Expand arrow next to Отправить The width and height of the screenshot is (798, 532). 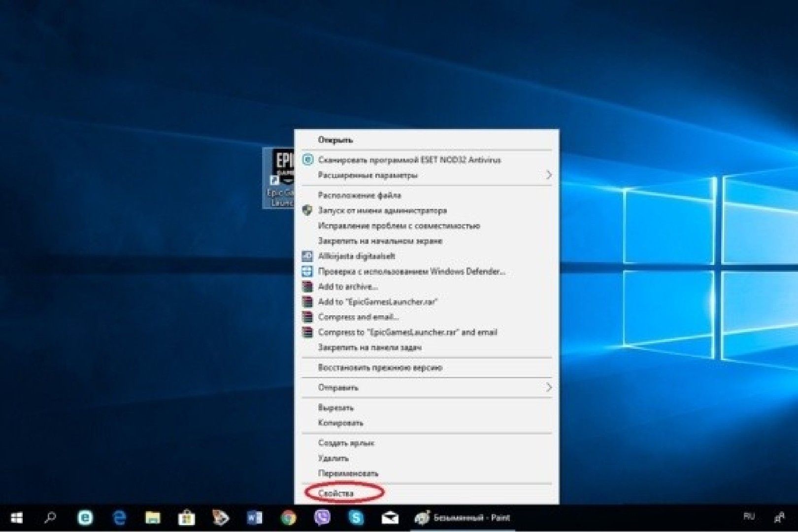point(549,388)
